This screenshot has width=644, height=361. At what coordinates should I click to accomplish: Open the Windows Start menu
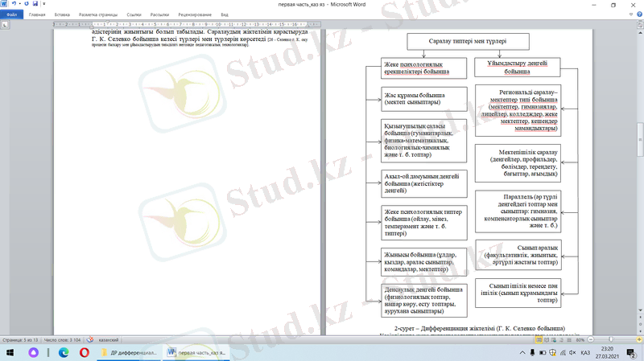(x=9, y=352)
